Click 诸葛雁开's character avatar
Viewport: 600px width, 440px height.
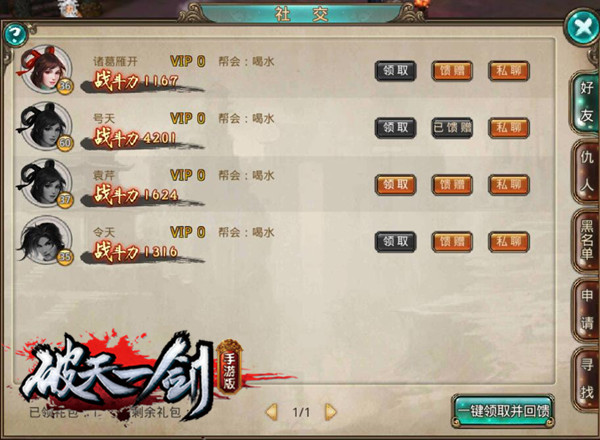[x=45, y=70]
